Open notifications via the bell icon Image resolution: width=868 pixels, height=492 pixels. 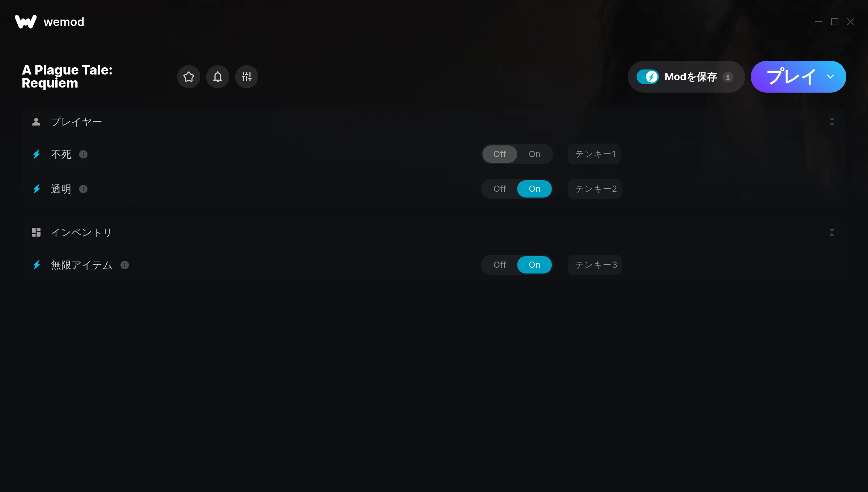click(218, 77)
